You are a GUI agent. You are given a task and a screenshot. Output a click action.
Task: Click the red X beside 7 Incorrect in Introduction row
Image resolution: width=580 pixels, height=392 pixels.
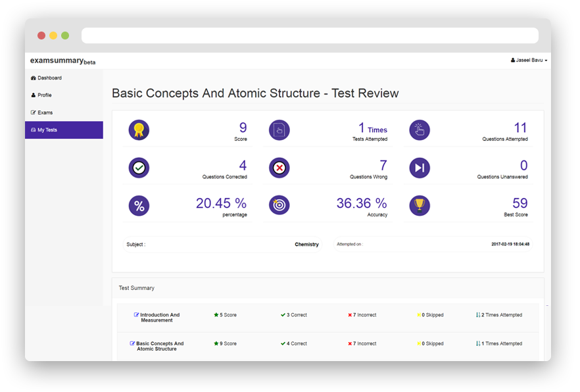(x=350, y=315)
